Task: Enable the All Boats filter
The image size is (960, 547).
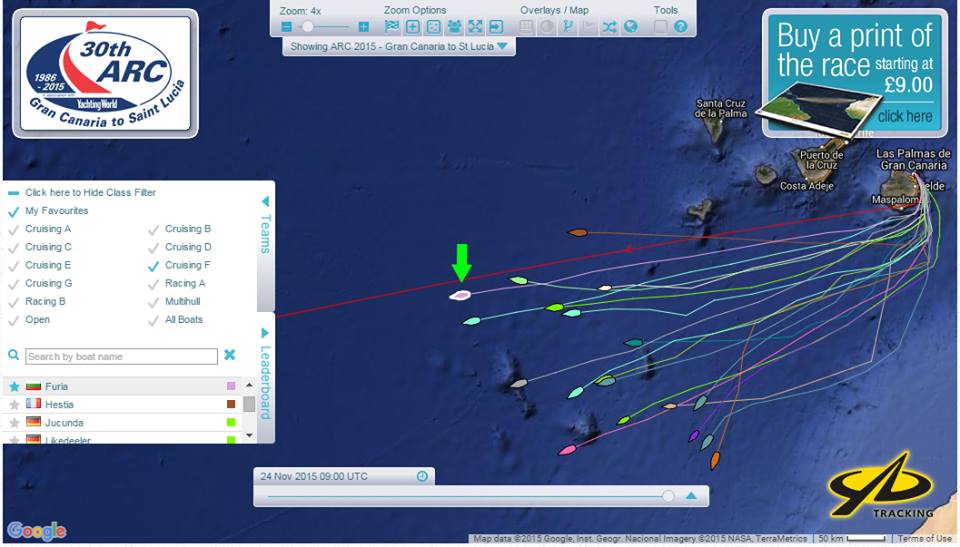Action: pyautogui.click(x=154, y=320)
